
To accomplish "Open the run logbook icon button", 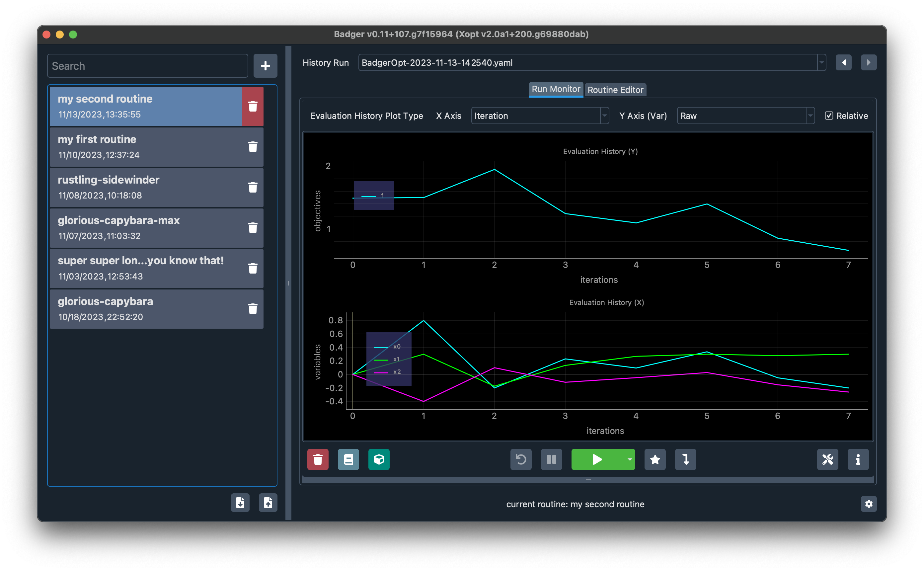I will click(x=348, y=459).
